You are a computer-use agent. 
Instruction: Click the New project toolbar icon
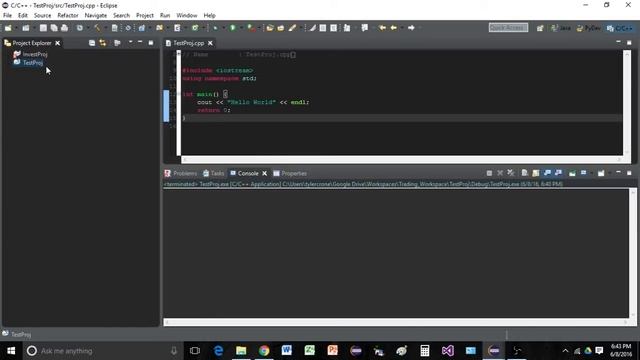tap(8, 28)
